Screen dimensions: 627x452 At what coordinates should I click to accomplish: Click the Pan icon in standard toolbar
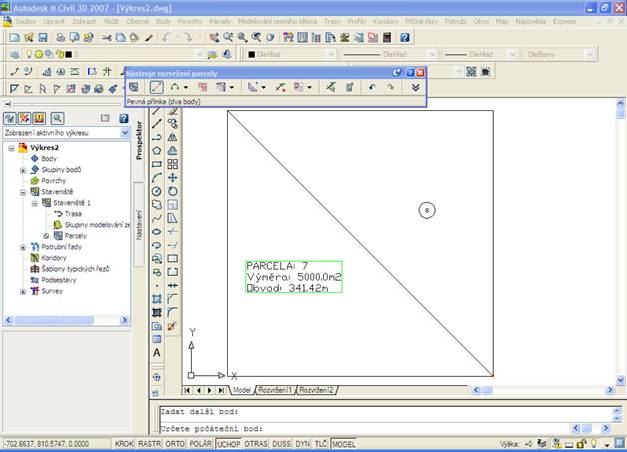click(214, 38)
